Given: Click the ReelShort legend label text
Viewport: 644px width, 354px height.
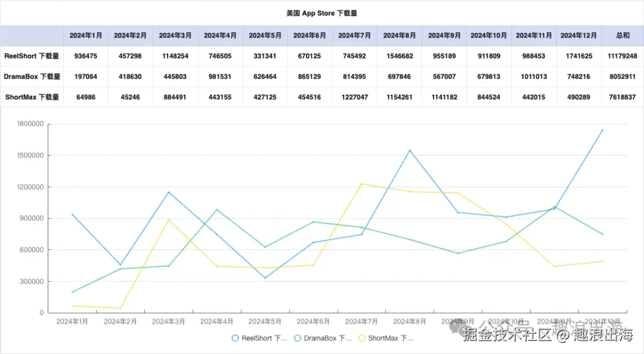Looking at the screenshot, I should point(264,338).
